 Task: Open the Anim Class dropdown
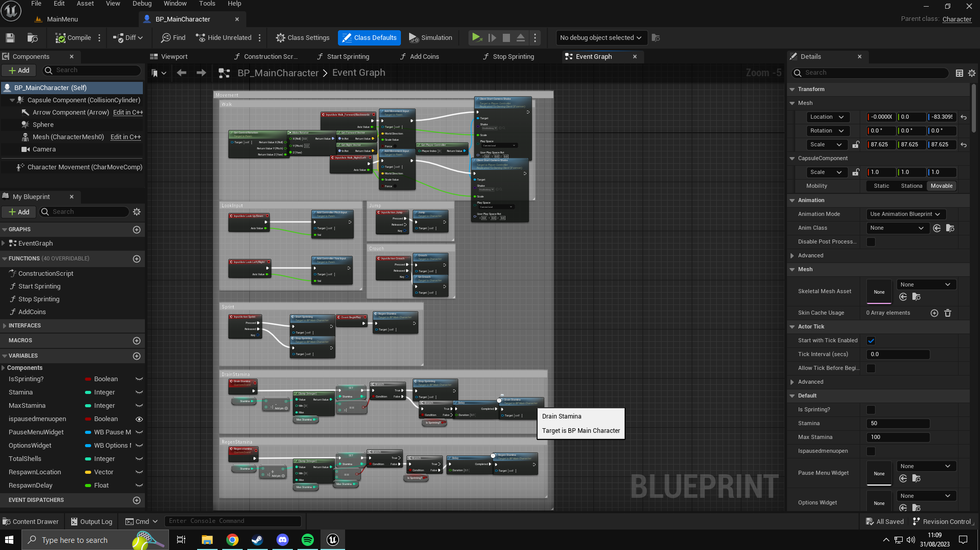tap(897, 228)
